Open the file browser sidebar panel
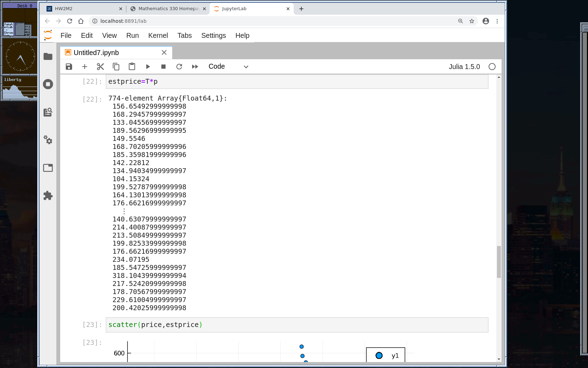 [48, 56]
